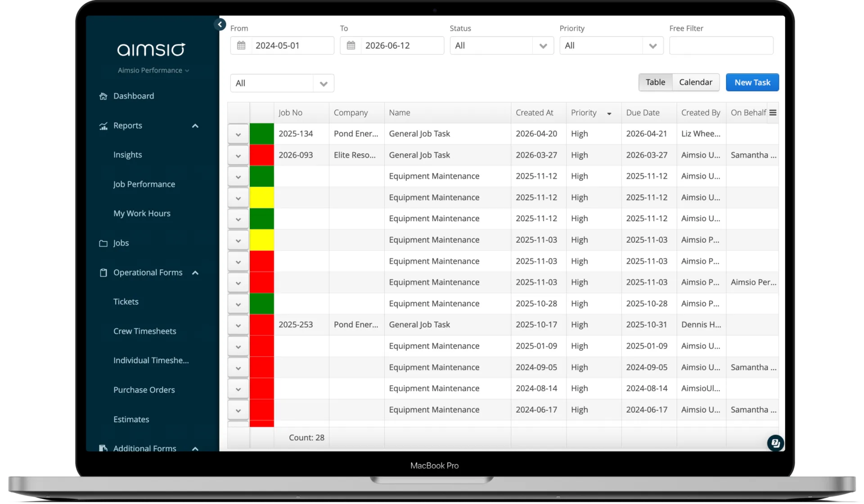Click the Jobs folder icon
Viewport: 864px width, 504px height.
click(103, 243)
